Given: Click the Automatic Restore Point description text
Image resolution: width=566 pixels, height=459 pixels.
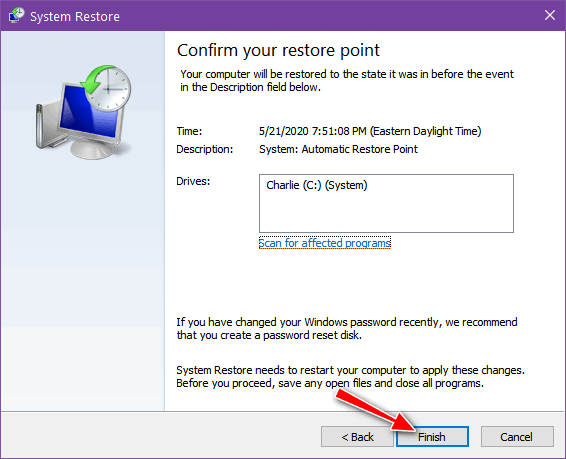Looking at the screenshot, I should click(x=338, y=149).
